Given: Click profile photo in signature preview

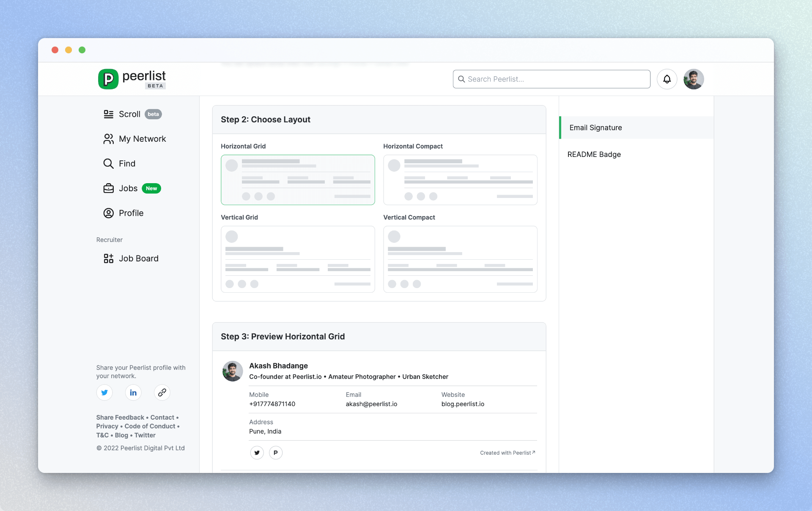Looking at the screenshot, I should click(x=233, y=371).
